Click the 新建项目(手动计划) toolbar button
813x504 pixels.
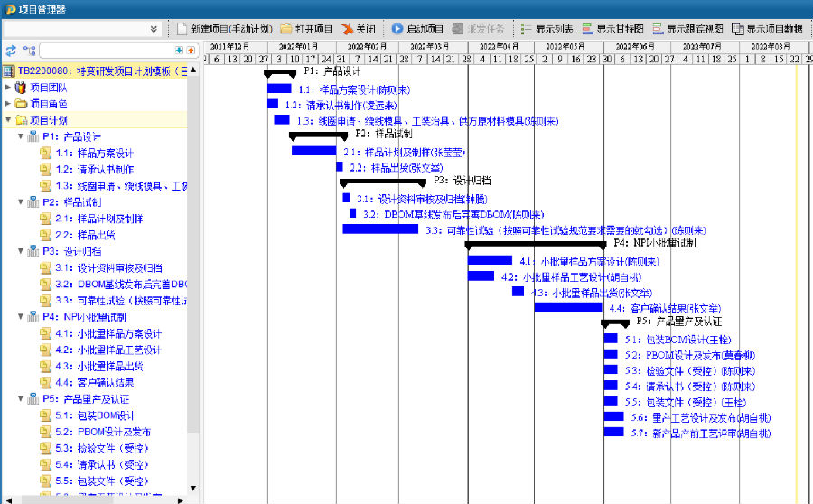tap(225, 29)
